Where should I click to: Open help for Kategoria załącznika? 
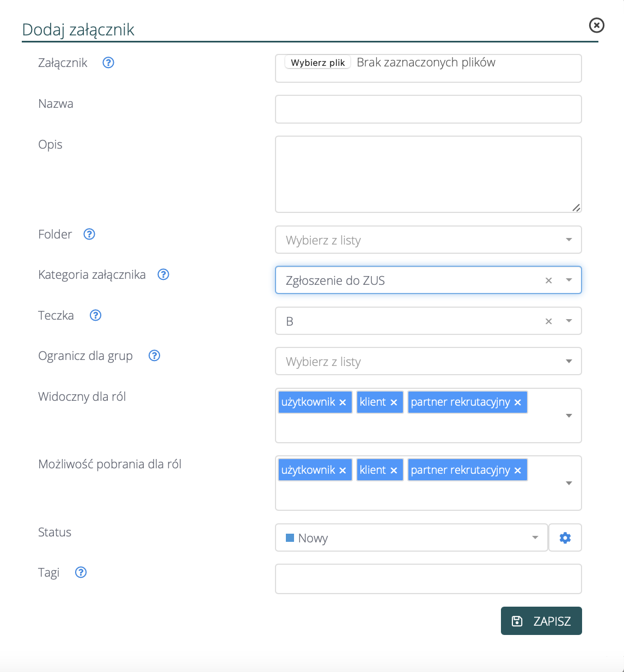click(163, 274)
